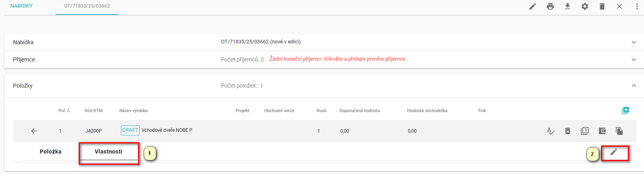Screen dimensions: 644x174
Task: Click the copy document icon in item row
Action: tap(619, 131)
